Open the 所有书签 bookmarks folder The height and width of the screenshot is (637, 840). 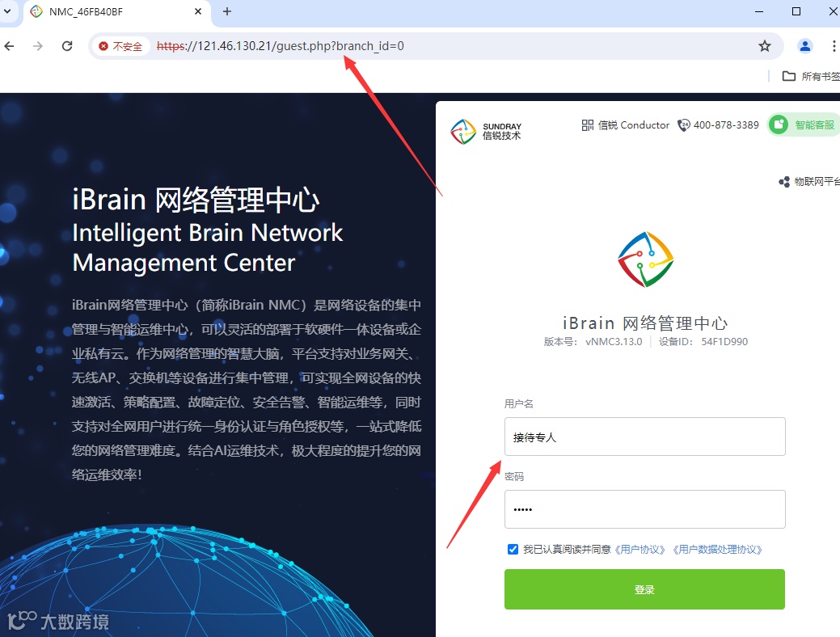click(x=811, y=77)
